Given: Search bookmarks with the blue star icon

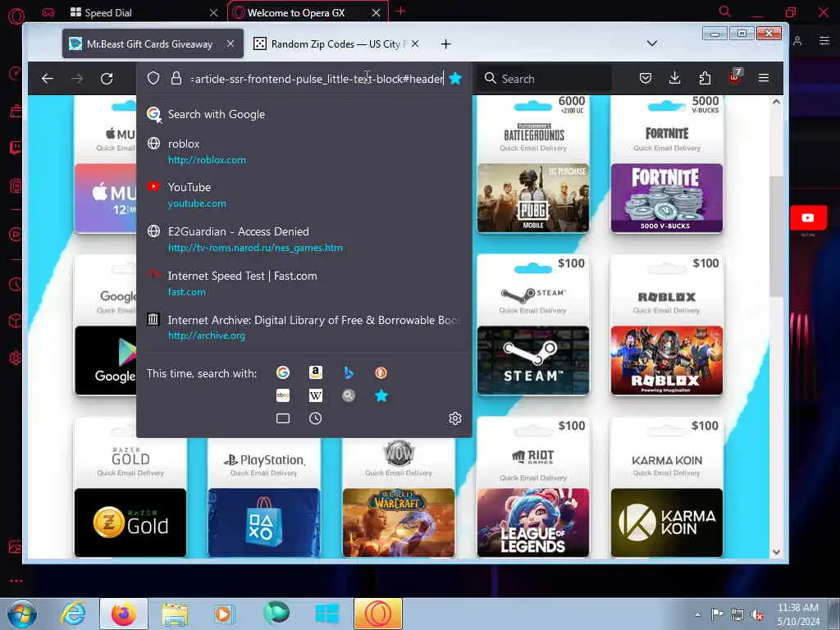Looking at the screenshot, I should click(x=381, y=395).
